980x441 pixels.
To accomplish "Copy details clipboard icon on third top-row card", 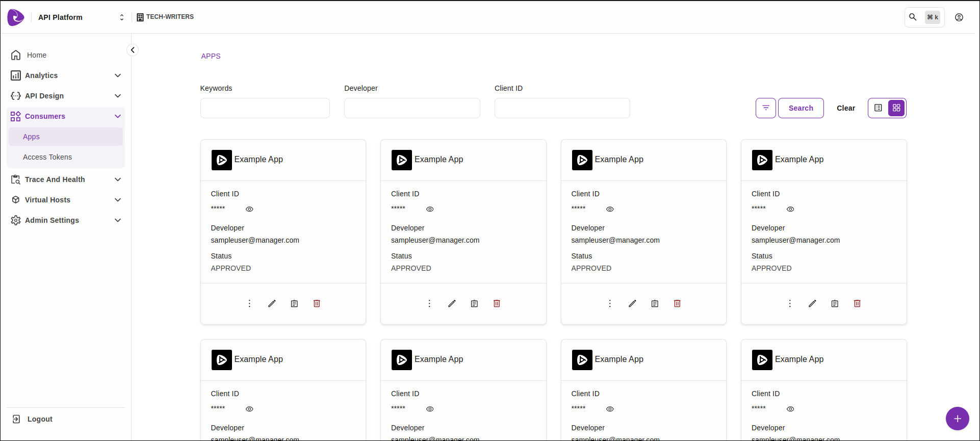I will pyautogui.click(x=655, y=303).
